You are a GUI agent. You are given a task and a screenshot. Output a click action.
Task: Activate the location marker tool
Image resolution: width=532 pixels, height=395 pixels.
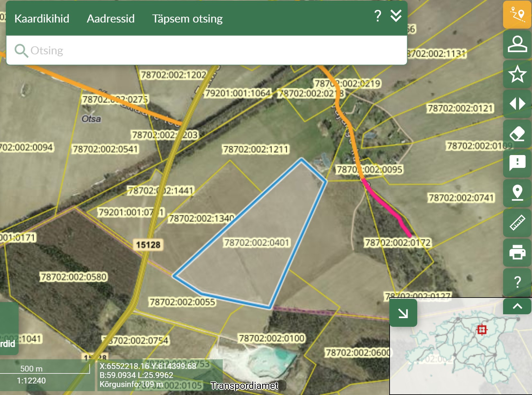(x=517, y=193)
